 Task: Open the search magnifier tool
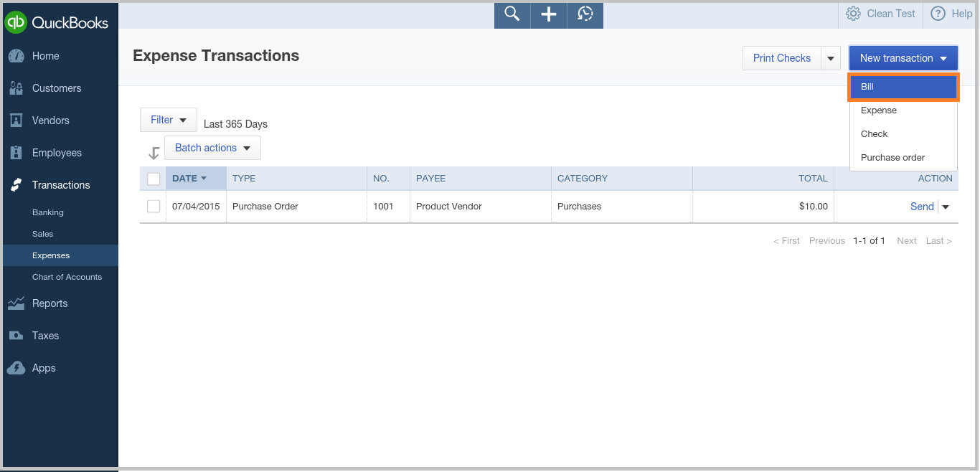click(512, 14)
